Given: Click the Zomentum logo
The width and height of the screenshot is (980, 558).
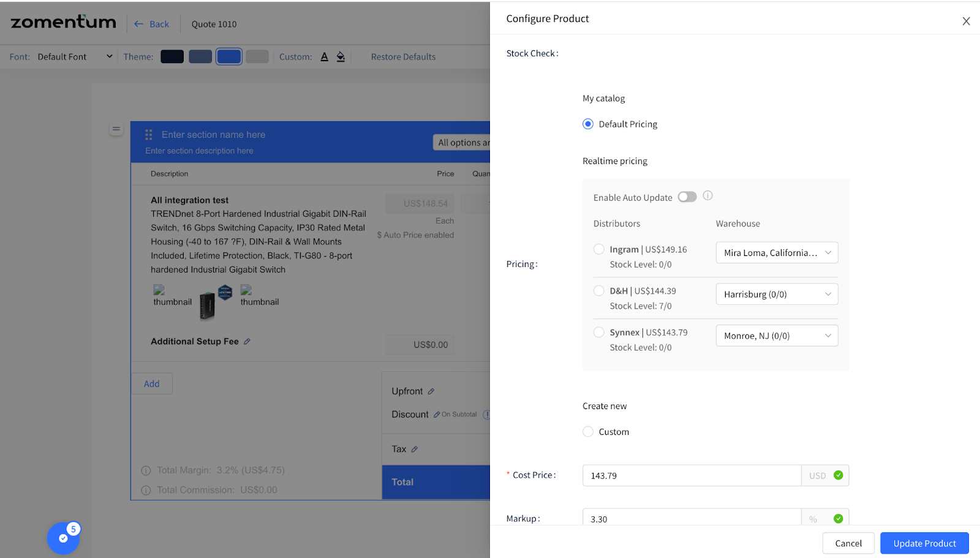Looking at the screenshot, I should click(64, 23).
